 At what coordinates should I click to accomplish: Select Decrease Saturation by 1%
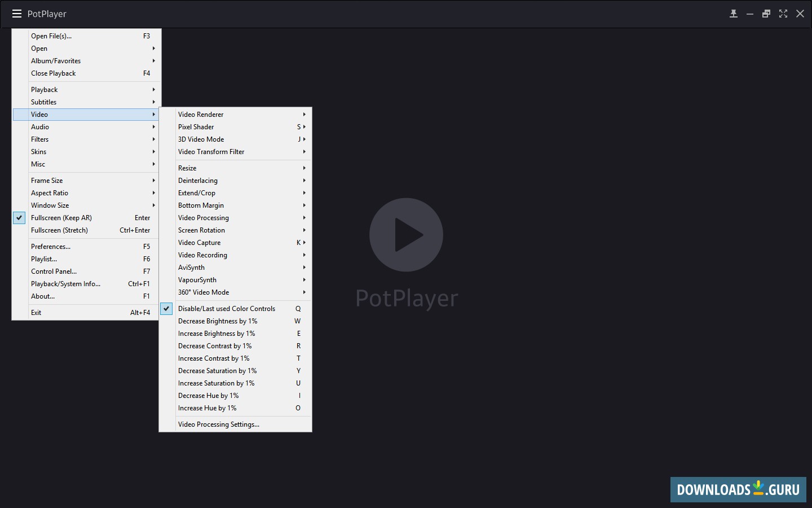point(236,371)
